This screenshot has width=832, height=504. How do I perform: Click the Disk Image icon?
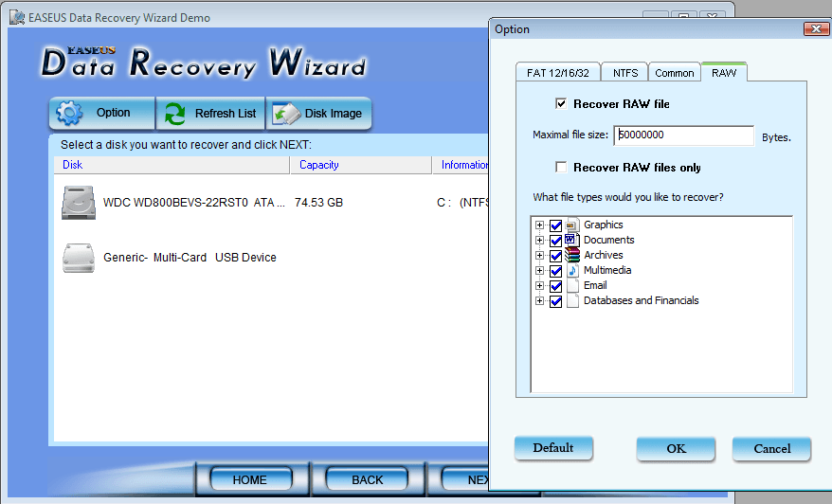pyautogui.click(x=286, y=114)
